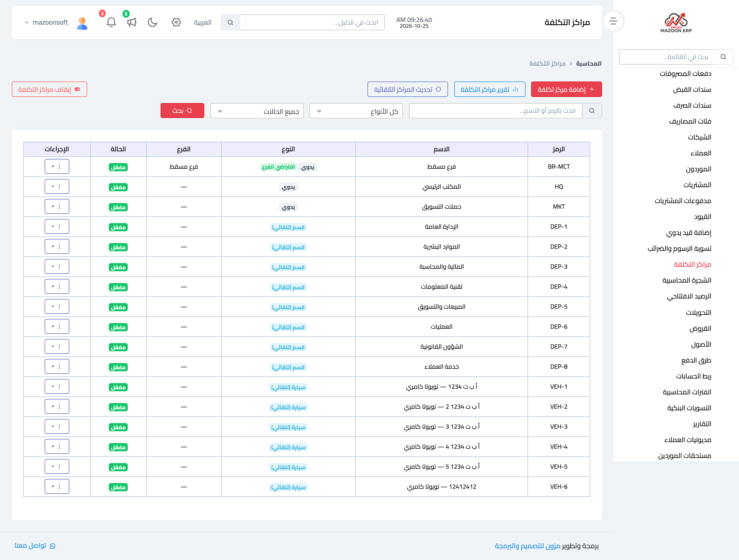739x560 pixels.
Task: Open announcements megaphone icon
Action: tap(132, 22)
